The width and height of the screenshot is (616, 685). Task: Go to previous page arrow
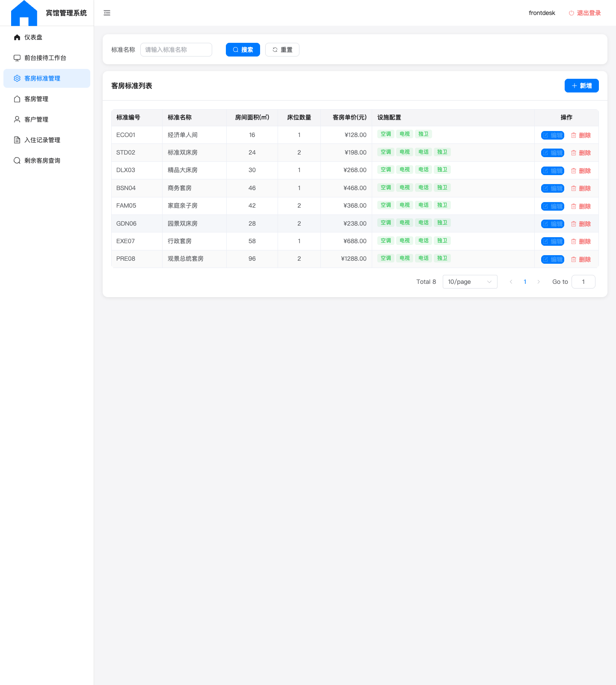pos(511,282)
